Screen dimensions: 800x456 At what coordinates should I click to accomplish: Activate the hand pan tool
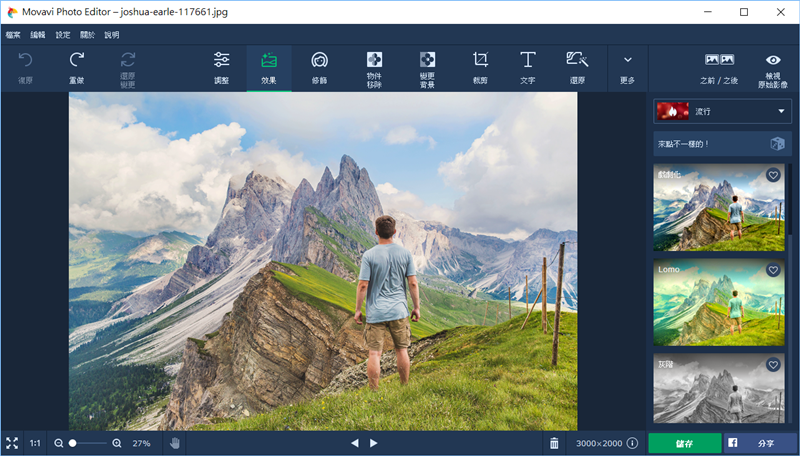[x=174, y=443]
